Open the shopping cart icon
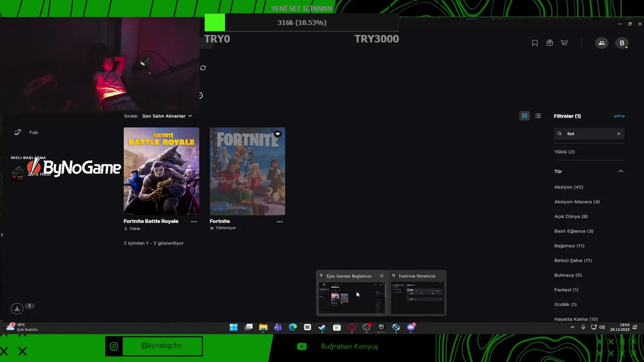The width and height of the screenshot is (644, 362). (x=564, y=43)
